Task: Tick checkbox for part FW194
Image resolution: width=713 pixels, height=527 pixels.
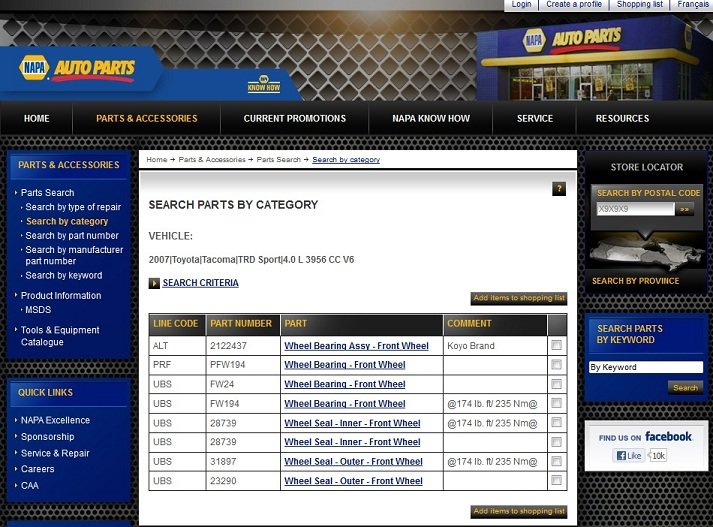Action: 556,403
